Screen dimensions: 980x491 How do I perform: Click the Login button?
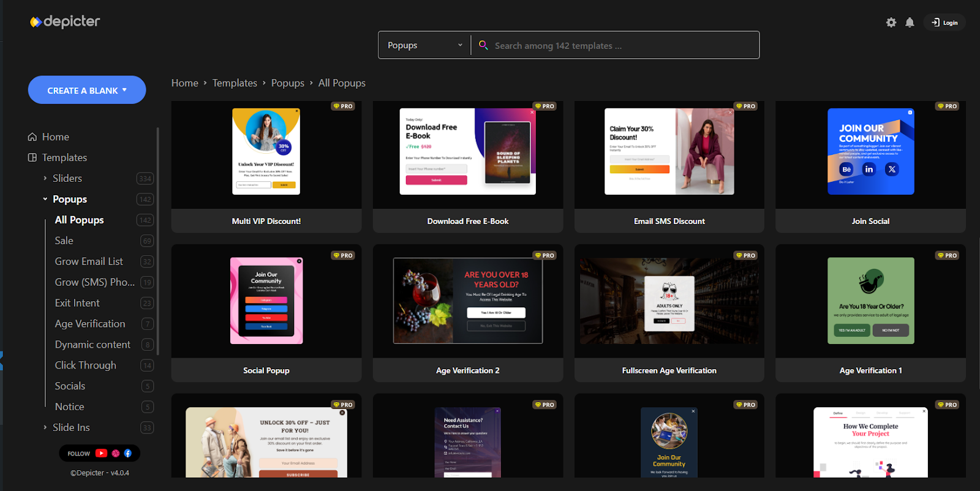944,23
